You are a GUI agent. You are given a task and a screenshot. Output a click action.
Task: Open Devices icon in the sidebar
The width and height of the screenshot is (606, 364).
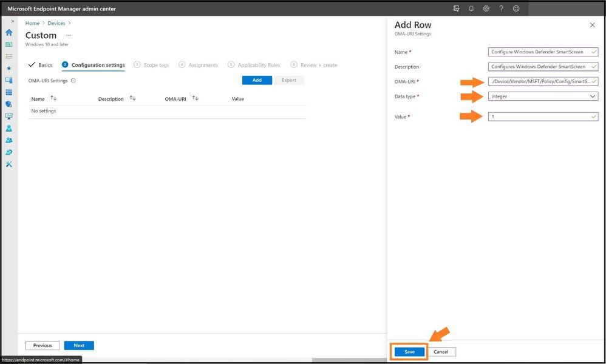tap(9, 80)
